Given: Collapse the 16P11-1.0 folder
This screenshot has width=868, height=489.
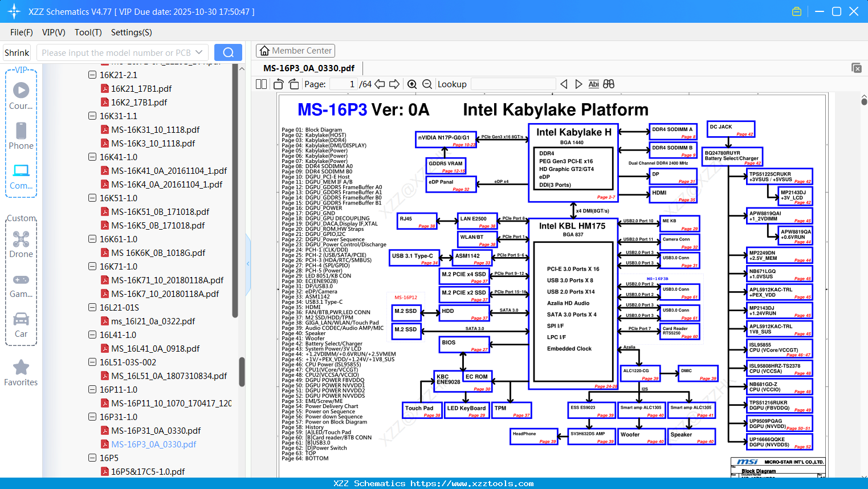Looking at the screenshot, I should click(x=92, y=389).
